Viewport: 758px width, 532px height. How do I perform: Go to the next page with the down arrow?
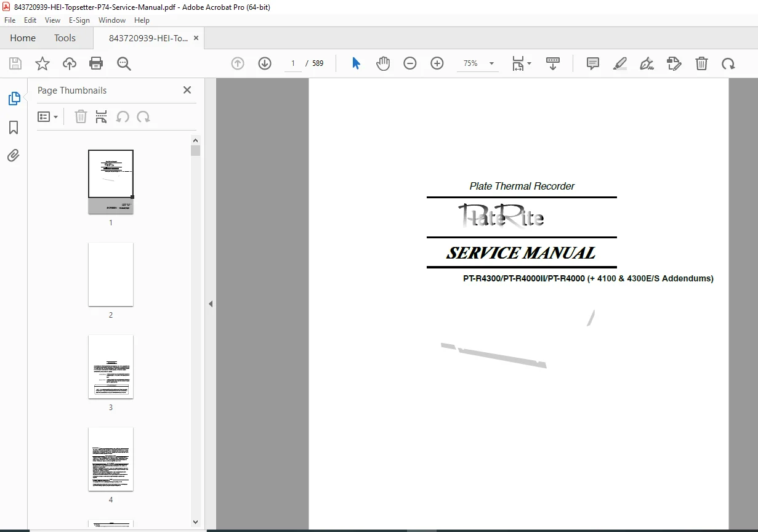click(265, 63)
